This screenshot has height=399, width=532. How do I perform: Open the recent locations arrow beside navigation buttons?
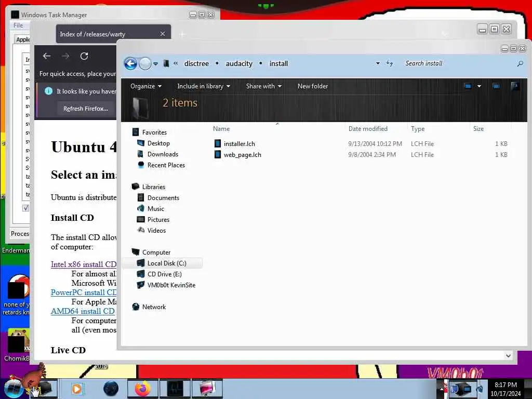[x=156, y=64]
